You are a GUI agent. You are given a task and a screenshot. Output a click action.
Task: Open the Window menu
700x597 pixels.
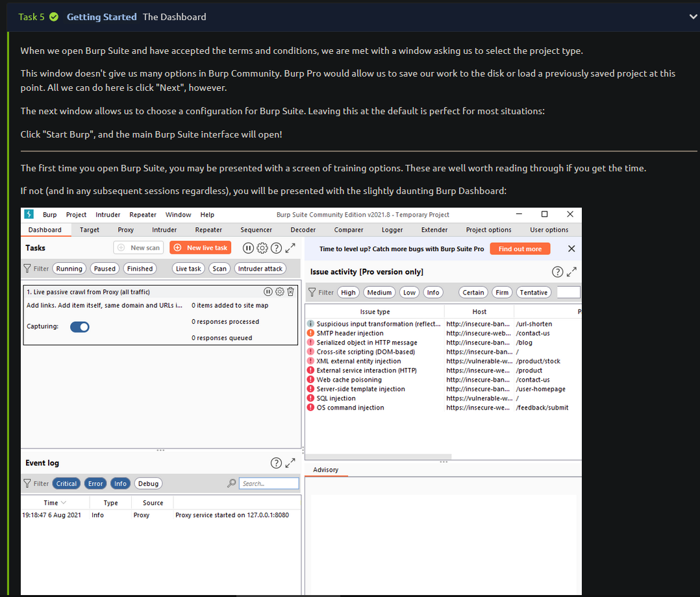pos(178,215)
